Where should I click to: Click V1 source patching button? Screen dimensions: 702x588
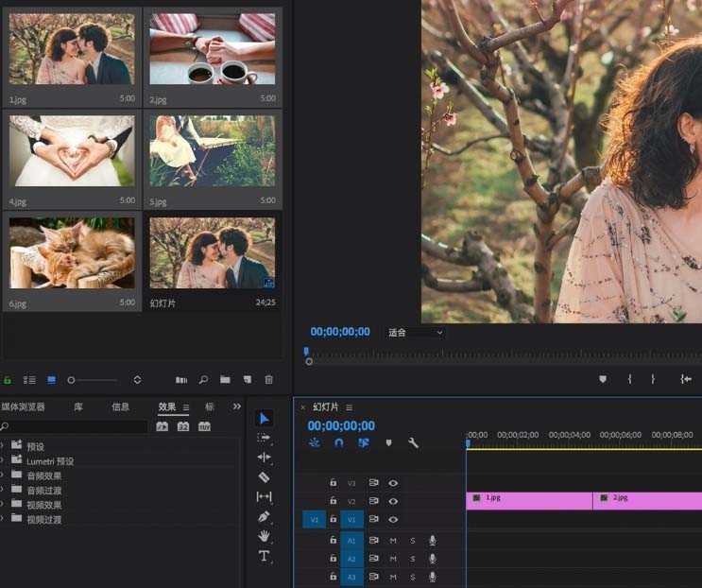tap(314, 520)
